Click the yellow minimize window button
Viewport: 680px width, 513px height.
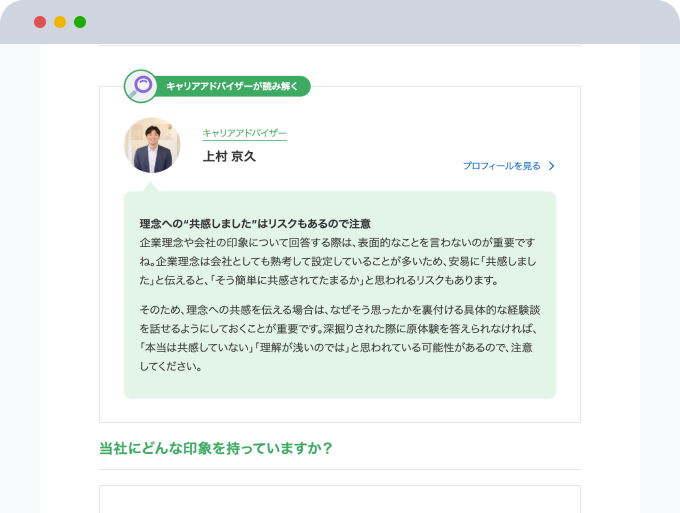60,22
